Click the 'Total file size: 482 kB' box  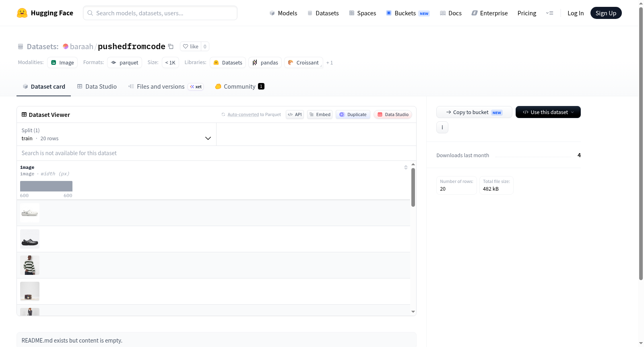click(496, 185)
